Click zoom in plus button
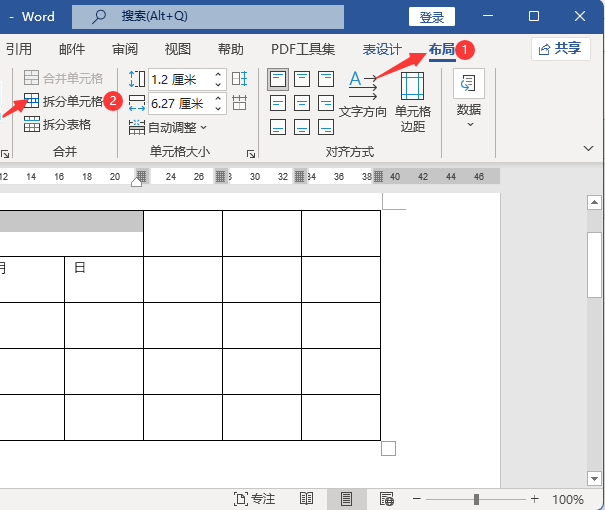The height and width of the screenshot is (510, 605). 534,499
